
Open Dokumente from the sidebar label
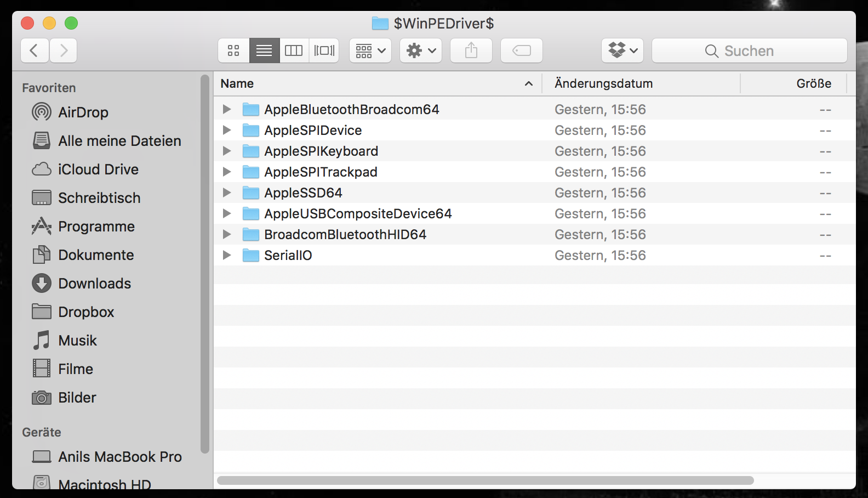[x=96, y=254]
